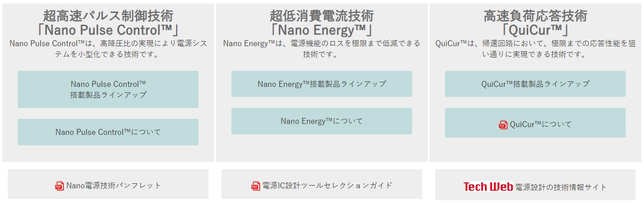Click the 超低消費電流技術 heading
The width and height of the screenshot is (644, 203).
321,16
